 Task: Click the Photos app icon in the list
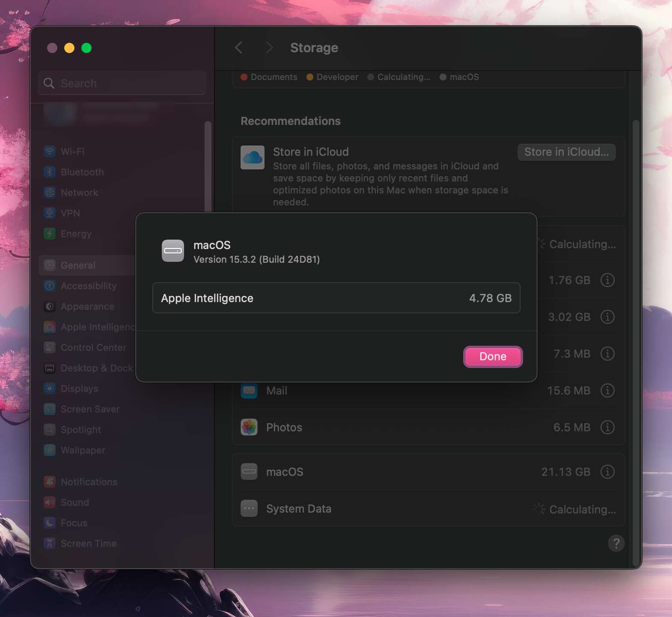coord(249,427)
